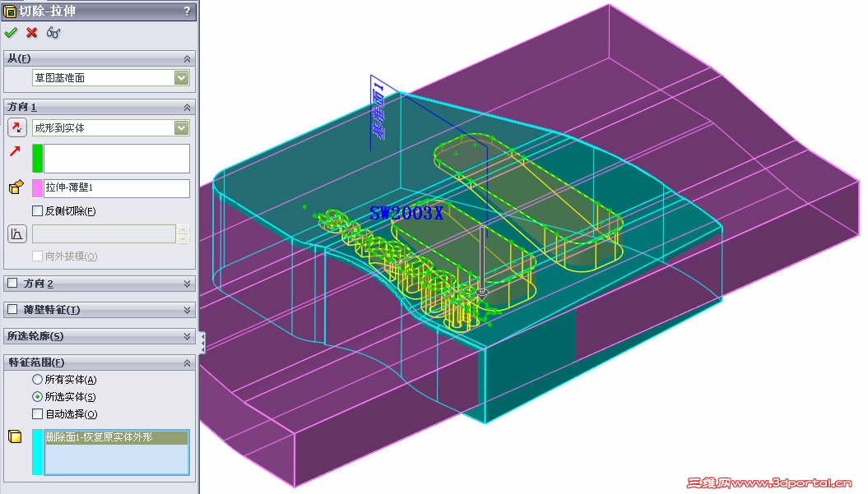Select 删除面1-恢复原实体外形 in the bodies list
Image resolution: width=868 pixels, height=494 pixels.
tap(116, 437)
